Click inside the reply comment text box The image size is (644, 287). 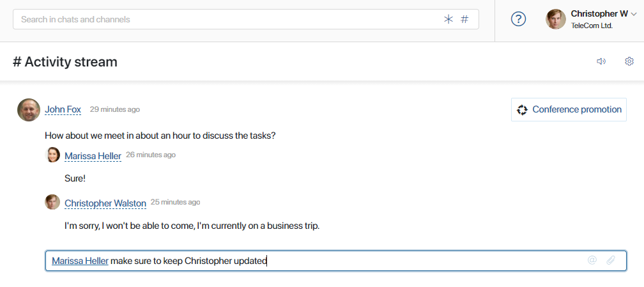(336, 261)
